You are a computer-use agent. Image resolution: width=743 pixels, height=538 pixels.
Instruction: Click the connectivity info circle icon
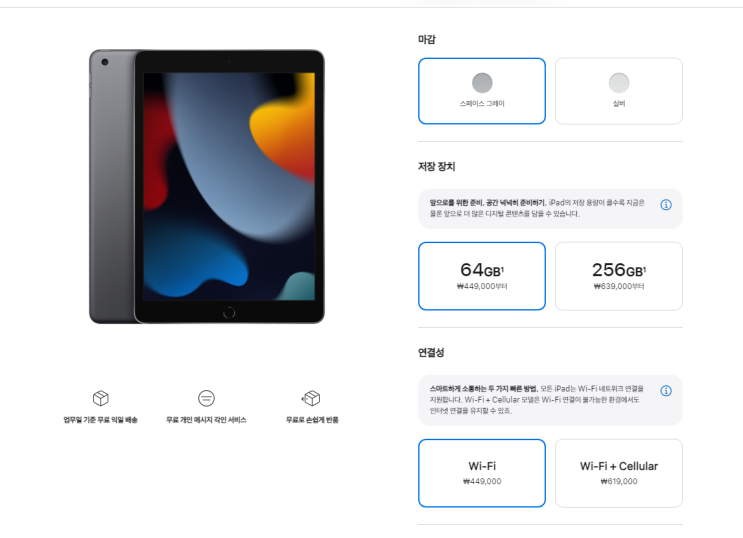point(666,391)
